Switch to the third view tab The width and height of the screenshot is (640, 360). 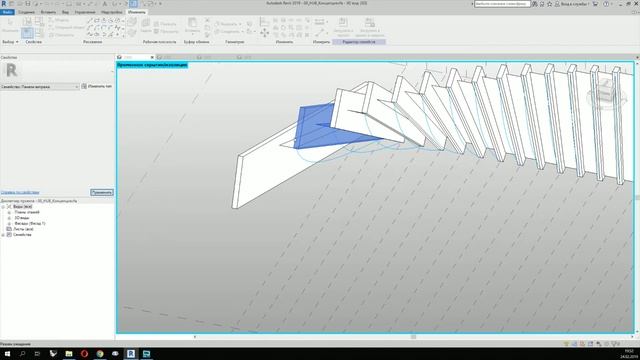tap(215, 58)
